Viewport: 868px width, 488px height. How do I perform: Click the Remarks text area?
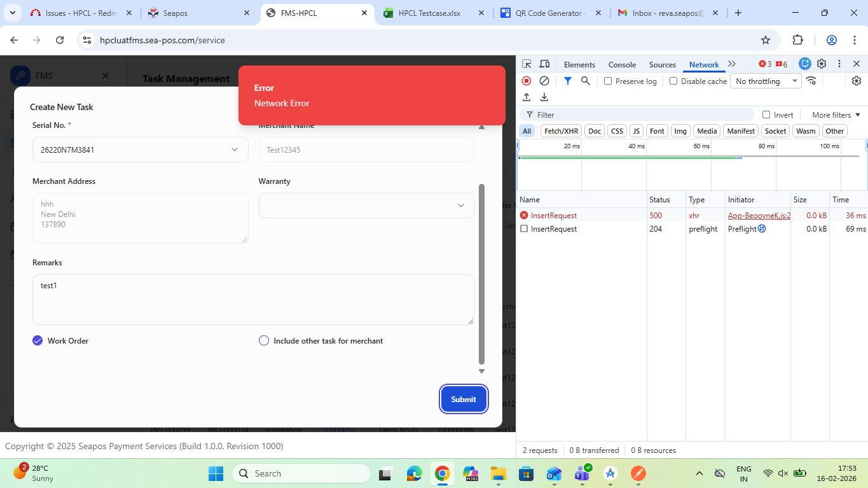tap(253, 299)
